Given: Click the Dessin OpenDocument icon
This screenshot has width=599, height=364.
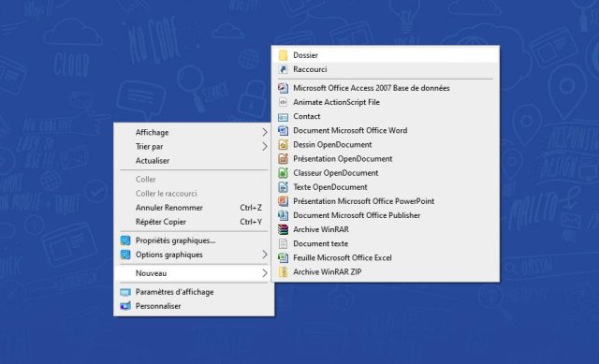Looking at the screenshot, I should (x=283, y=145).
